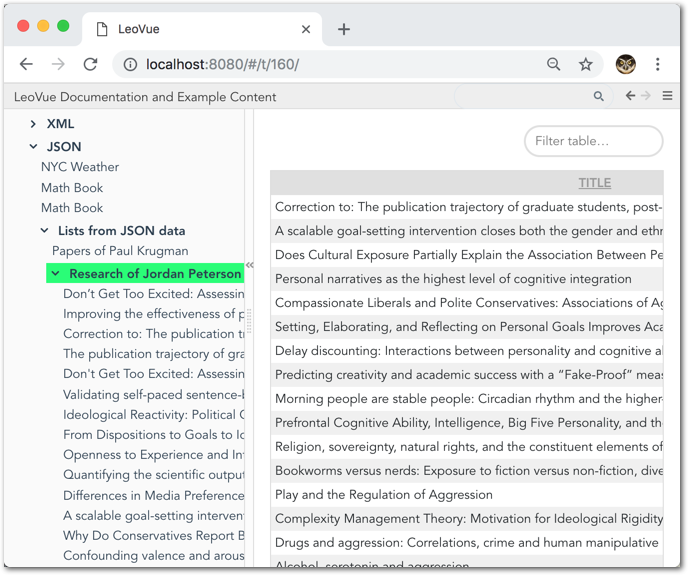Viewport: 688px width, 575px height.
Task: Click the browser back arrow
Action: point(26,65)
